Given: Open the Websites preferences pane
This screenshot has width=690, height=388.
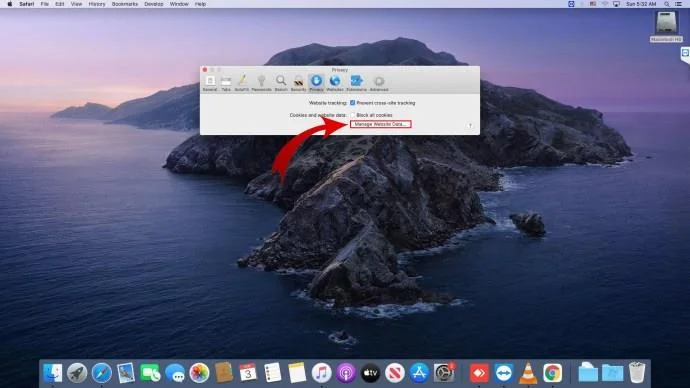Looking at the screenshot, I should 335,83.
